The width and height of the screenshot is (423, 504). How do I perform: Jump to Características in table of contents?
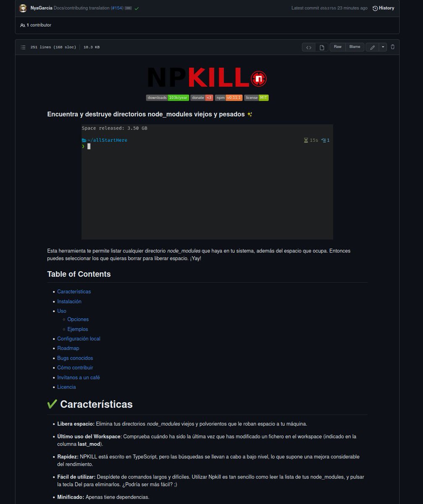(x=74, y=291)
